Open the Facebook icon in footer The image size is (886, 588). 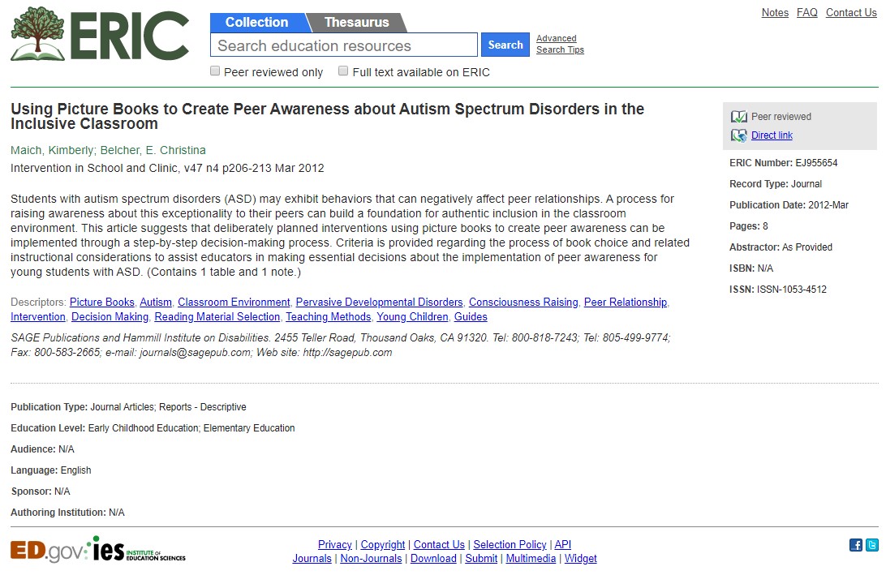point(855,544)
